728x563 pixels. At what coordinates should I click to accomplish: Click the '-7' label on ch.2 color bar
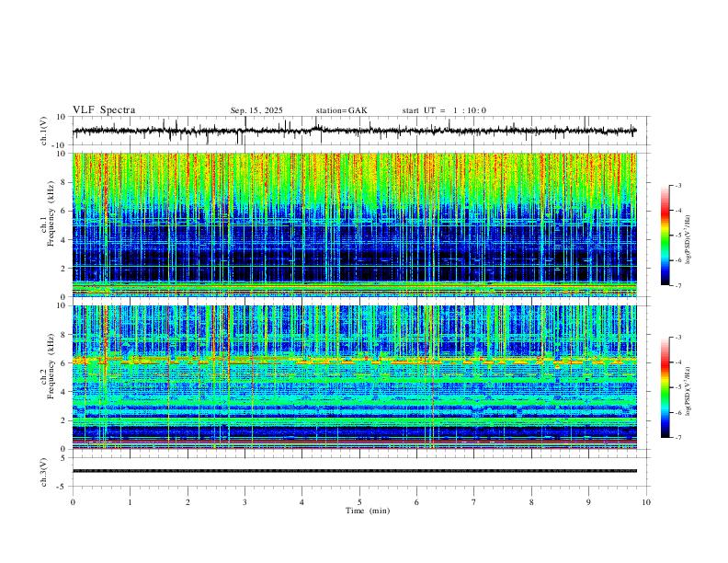[677, 438]
